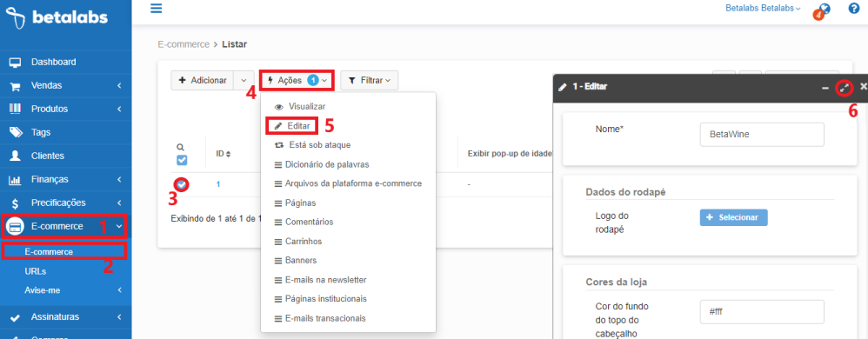868x339 pixels.
Task: Click the help question mark icon
Action: click(x=853, y=9)
